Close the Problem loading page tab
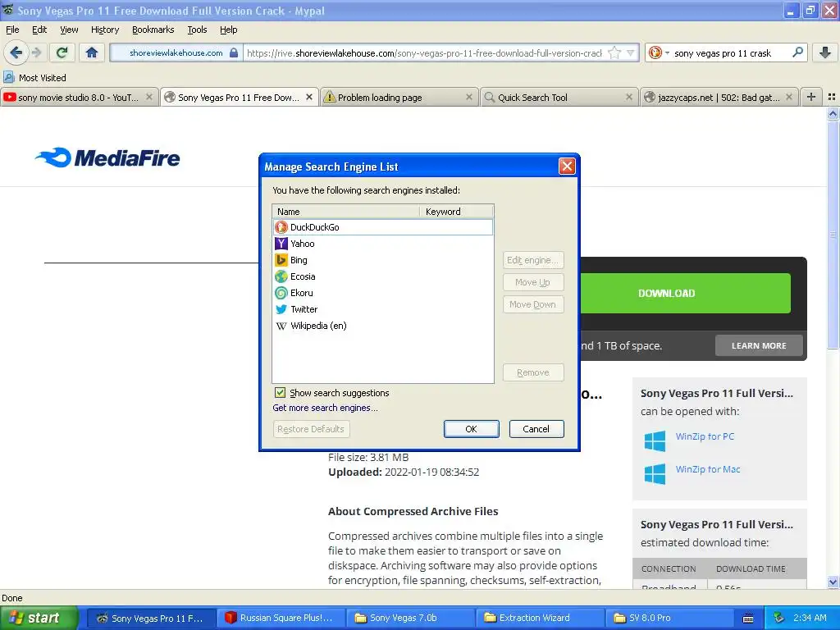Image resolution: width=840 pixels, height=630 pixels. tap(469, 97)
